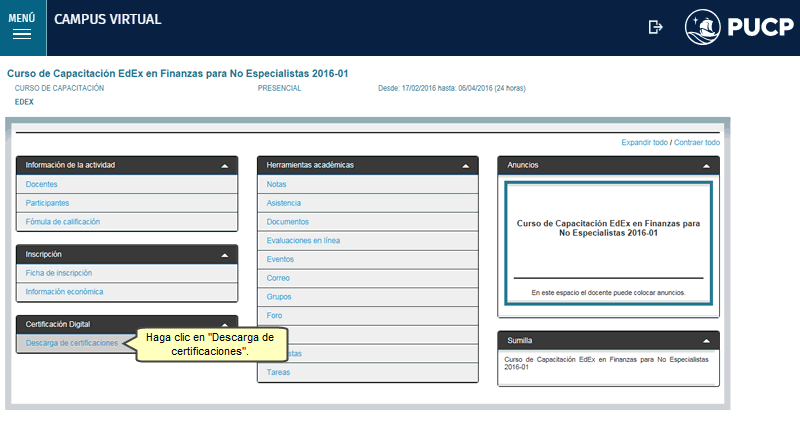Open the Documentos link

288,222
